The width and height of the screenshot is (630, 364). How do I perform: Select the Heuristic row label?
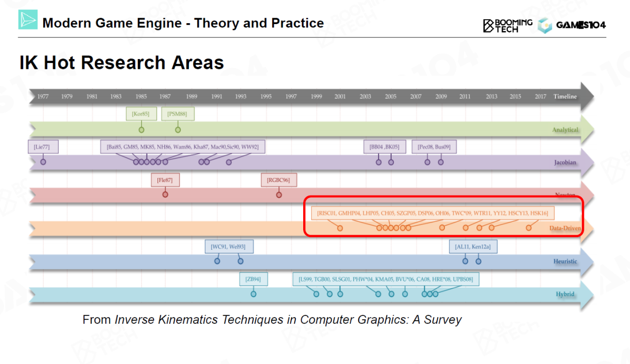[565, 261]
